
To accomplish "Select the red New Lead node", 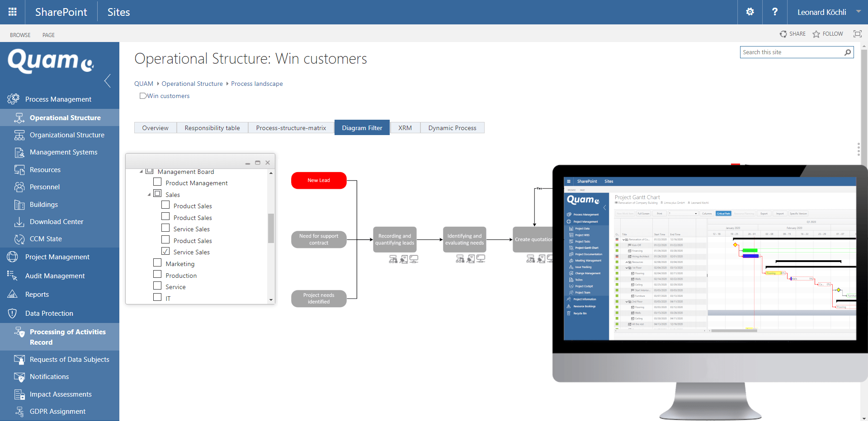I will click(319, 180).
